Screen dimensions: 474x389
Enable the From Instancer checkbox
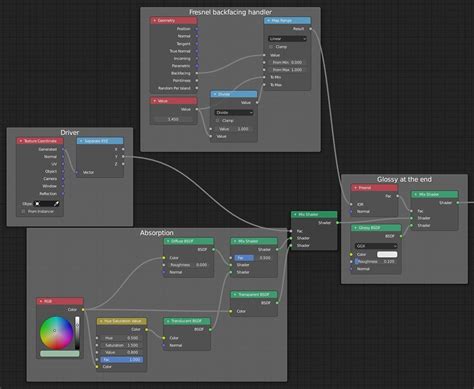(x=23, y=211)
